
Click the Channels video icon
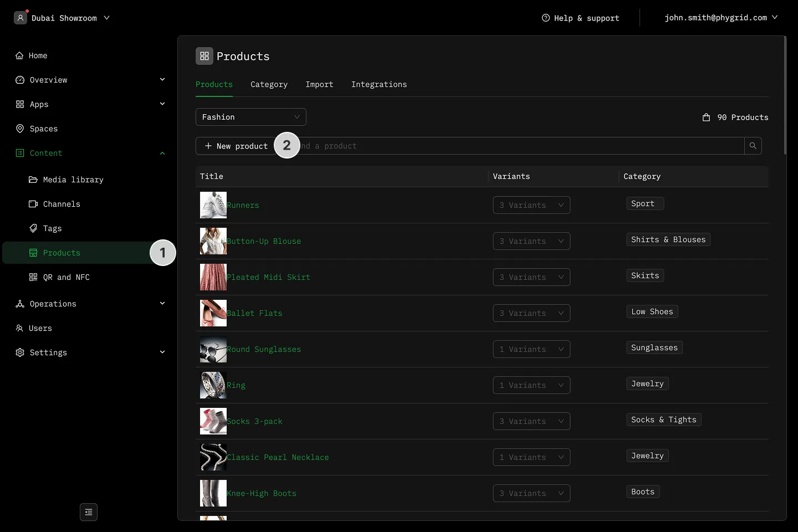click(33, 204)
